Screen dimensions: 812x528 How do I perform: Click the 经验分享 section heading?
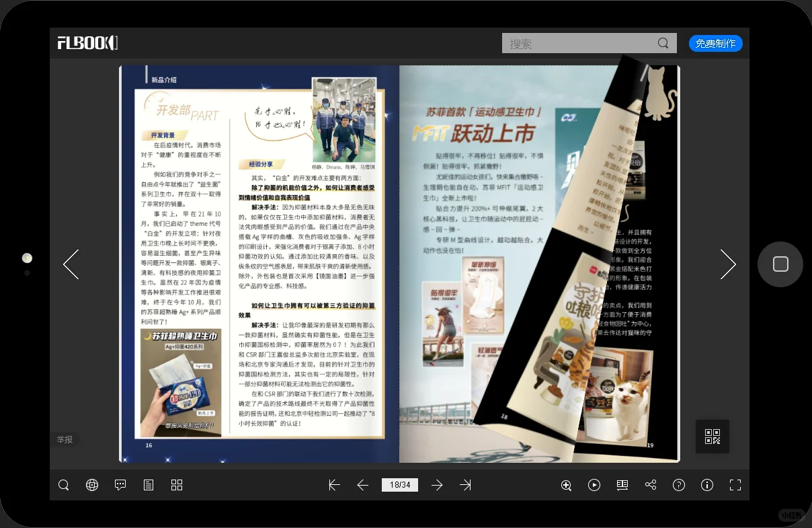(x=261, y=164)
